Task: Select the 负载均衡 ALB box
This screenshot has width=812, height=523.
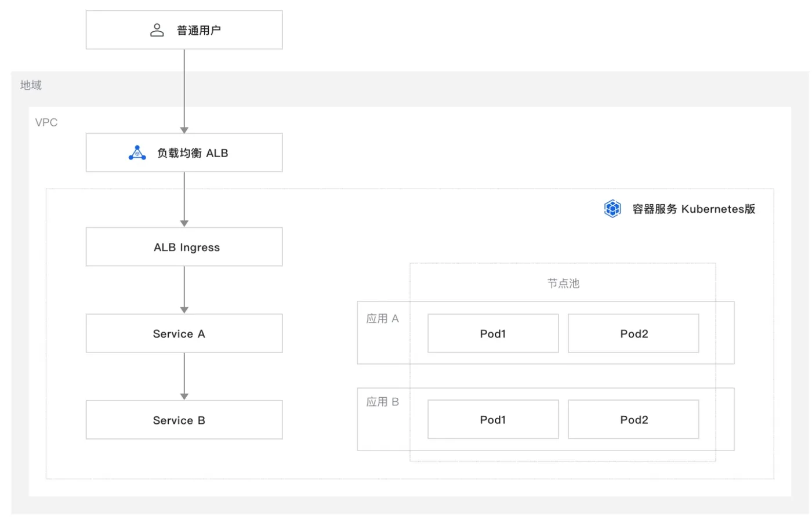Action: [x=184, y=152]
